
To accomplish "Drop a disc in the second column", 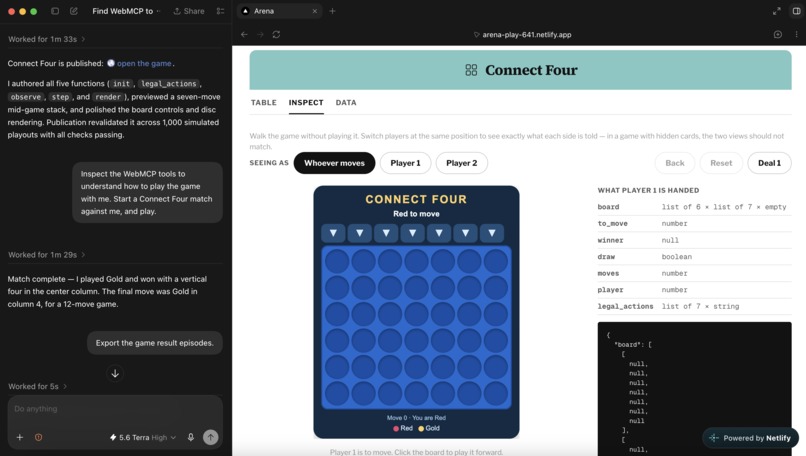I will (x=360, y=233).
